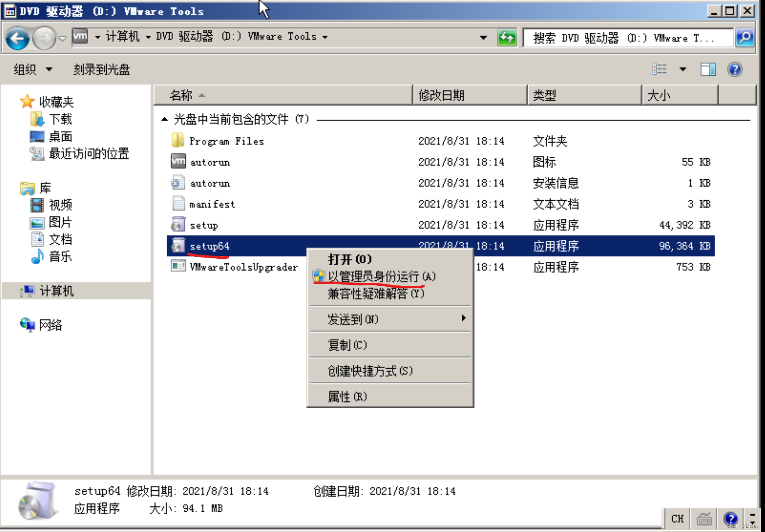765x532 pixels.
Task: Click the VMware autorun icon
Action: pos(178,162)
